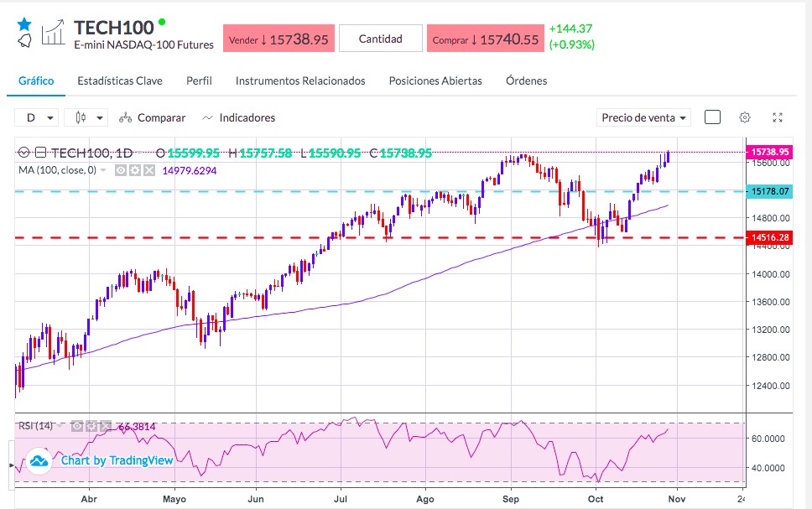This screenshot has width=812, height=509.
Task: Click the Chart by TradingView link
Action: tap(117, 460)
